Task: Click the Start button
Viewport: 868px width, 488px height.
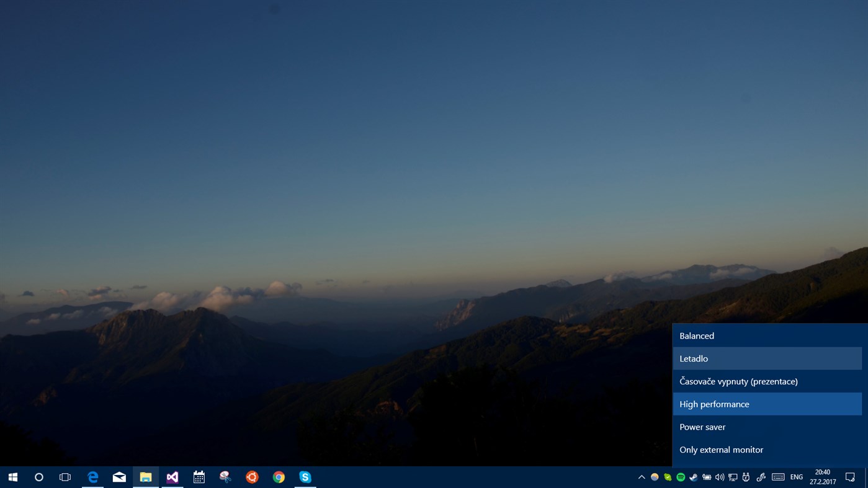Action: [x=12, y=477]
